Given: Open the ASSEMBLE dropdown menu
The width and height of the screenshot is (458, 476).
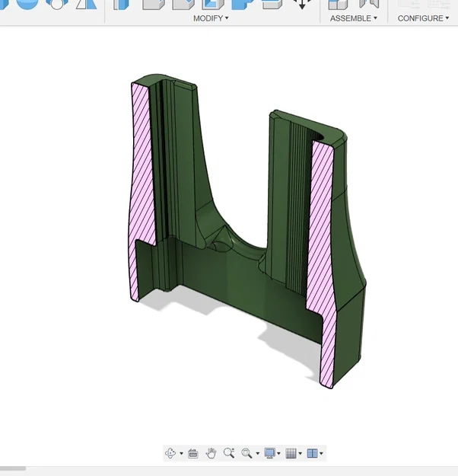Looking at the screenshot, I should tap(353, 18).
